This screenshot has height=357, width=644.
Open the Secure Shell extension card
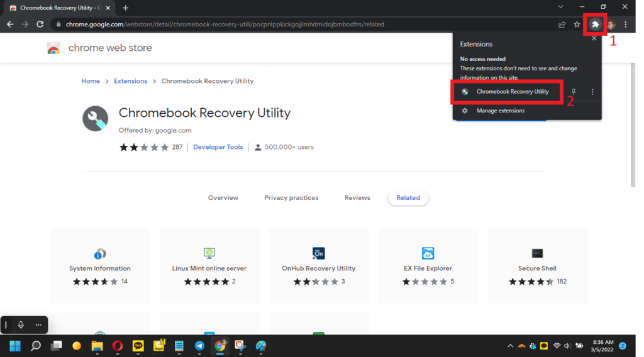537,266
